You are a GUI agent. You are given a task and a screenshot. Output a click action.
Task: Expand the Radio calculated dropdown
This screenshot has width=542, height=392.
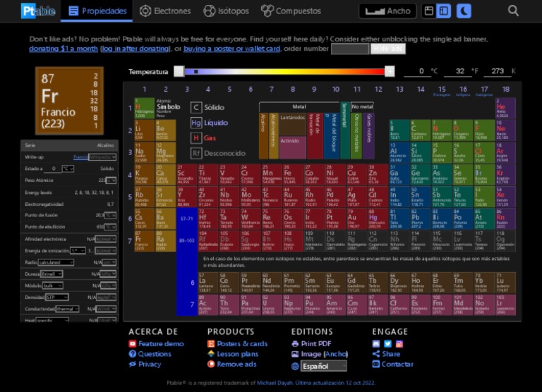coord(56,262)
